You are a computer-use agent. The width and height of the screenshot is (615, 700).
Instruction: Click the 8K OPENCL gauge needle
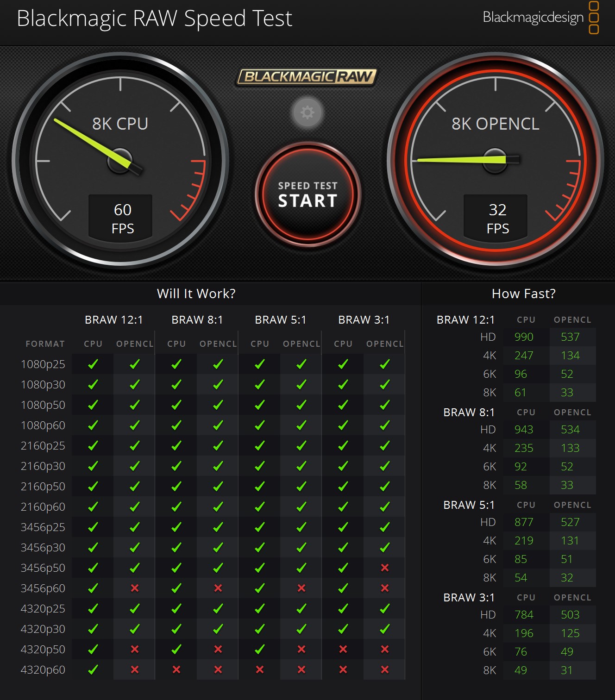click(463, 160)
